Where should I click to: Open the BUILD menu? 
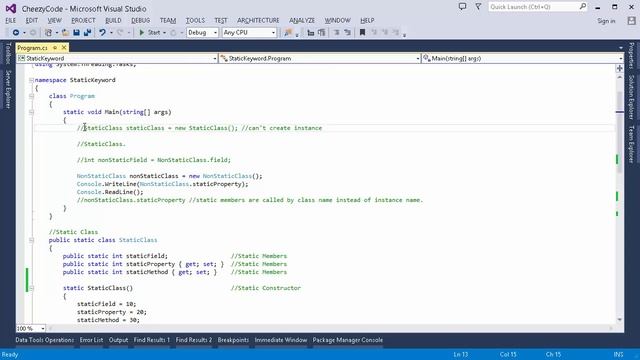(x=113, y=20)
